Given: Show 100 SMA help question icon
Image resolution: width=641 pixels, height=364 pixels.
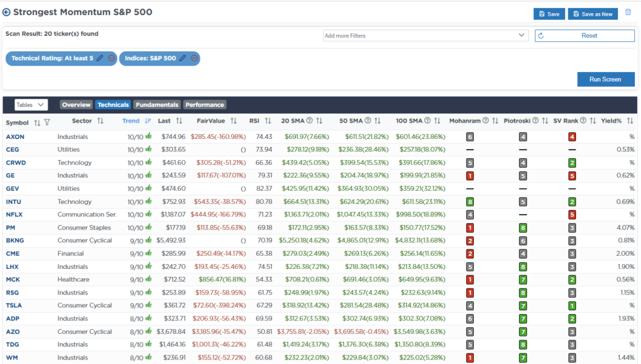Looking at the screenshot, I should point(427,121).
